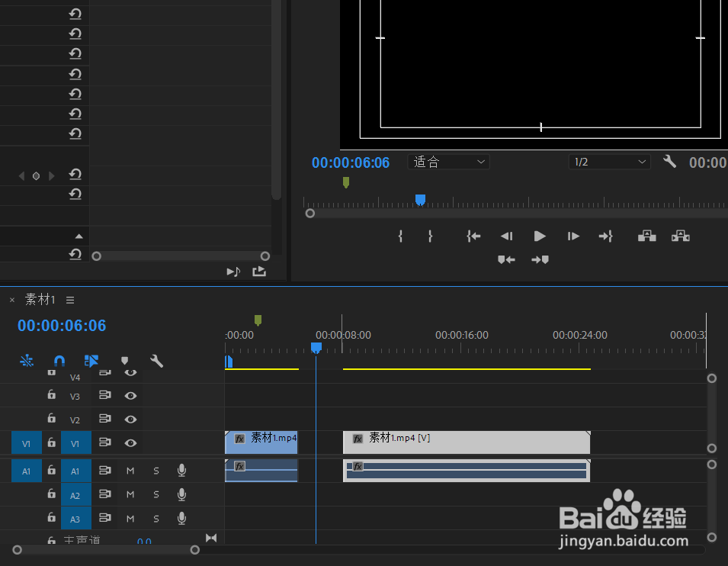728x566 pixels.
Task: Toggle nest sequence insert mode icon
Action: click(x=27, y=361)
